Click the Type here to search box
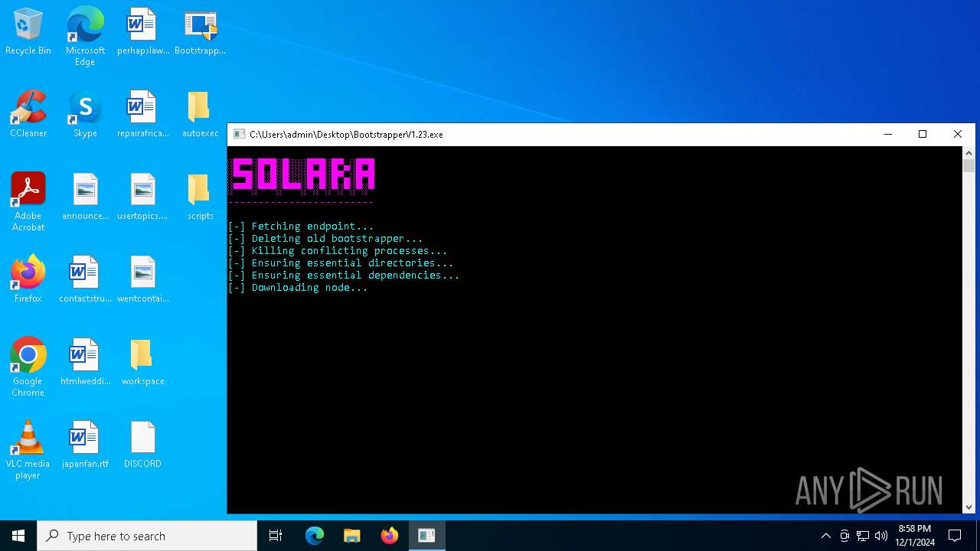 click(147, 536)
